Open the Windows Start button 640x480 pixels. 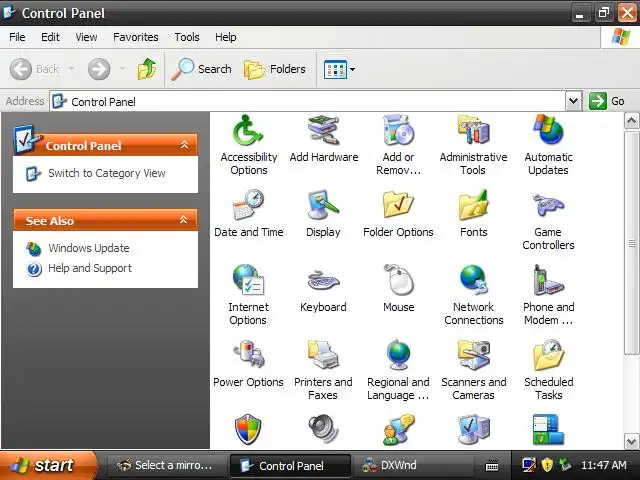coord(48,465)
